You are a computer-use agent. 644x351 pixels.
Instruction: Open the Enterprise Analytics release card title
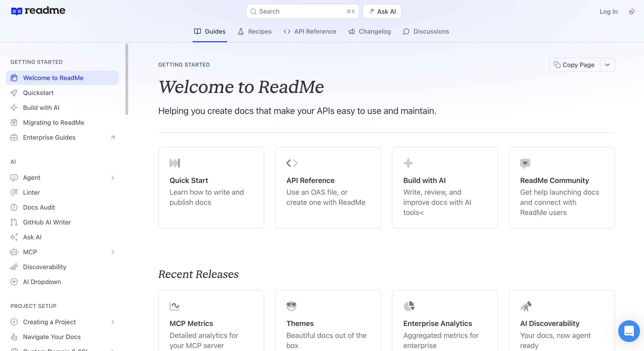(438, 323)
